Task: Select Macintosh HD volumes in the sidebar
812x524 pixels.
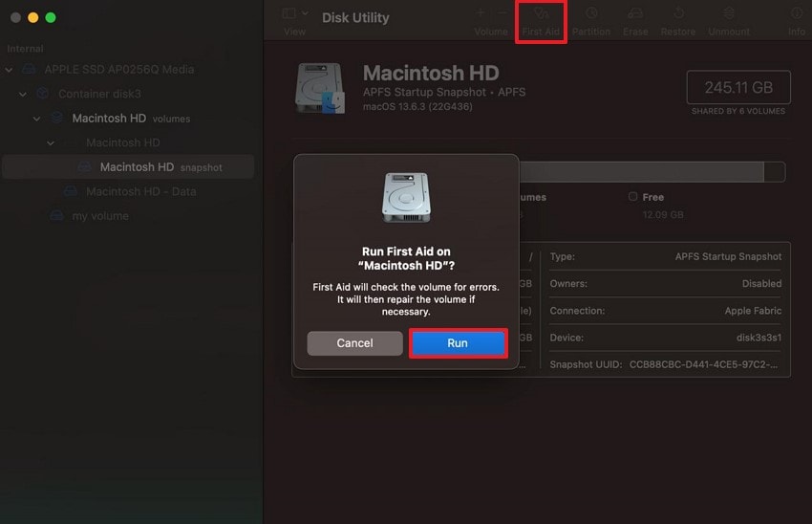Action: (131, 119)
